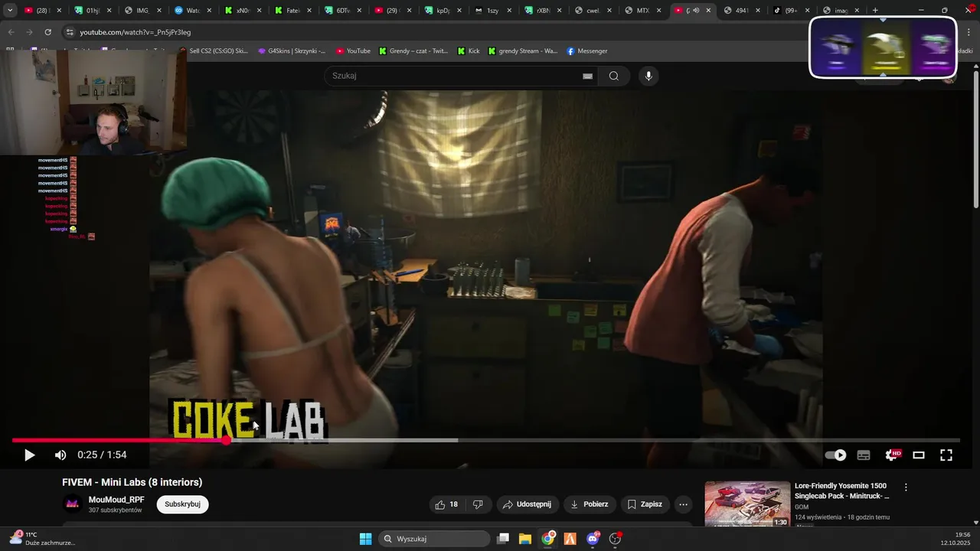Open YouTube bookmark
Viewport: 980px width, 551px height.
coord(353,51)
